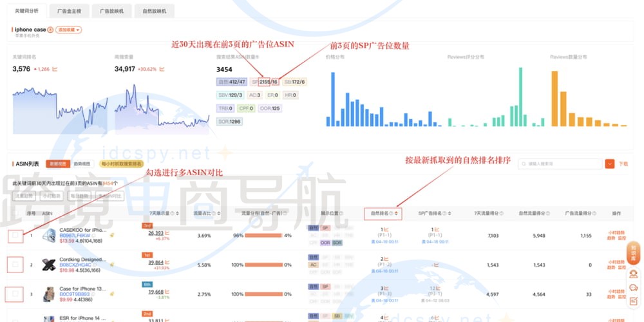Click the yellow badge icon in CASEKOO row

(x=112, y=235)
